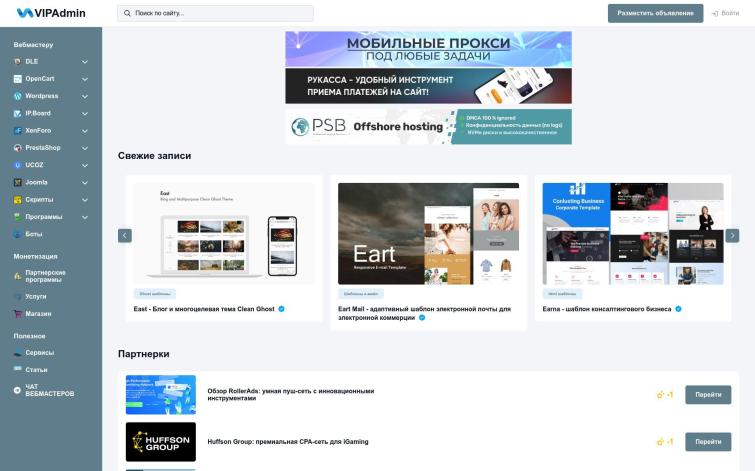Expand the Программы menu chevron

coord(85,218)
